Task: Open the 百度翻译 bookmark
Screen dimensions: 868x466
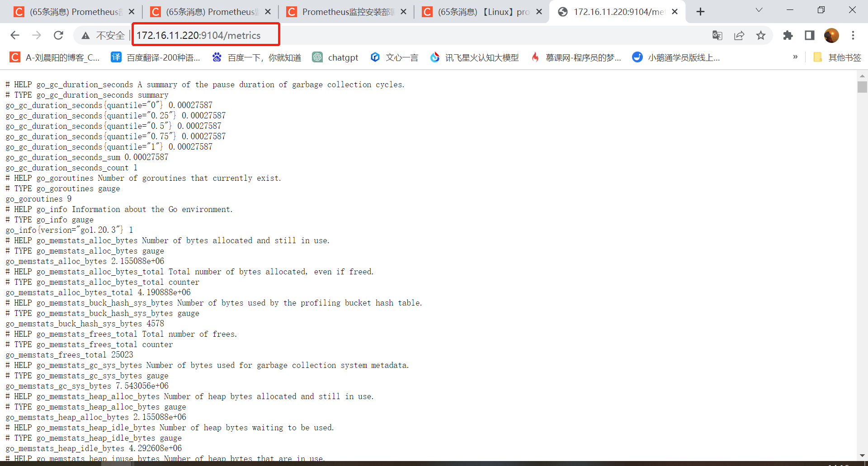Action: 156,57
